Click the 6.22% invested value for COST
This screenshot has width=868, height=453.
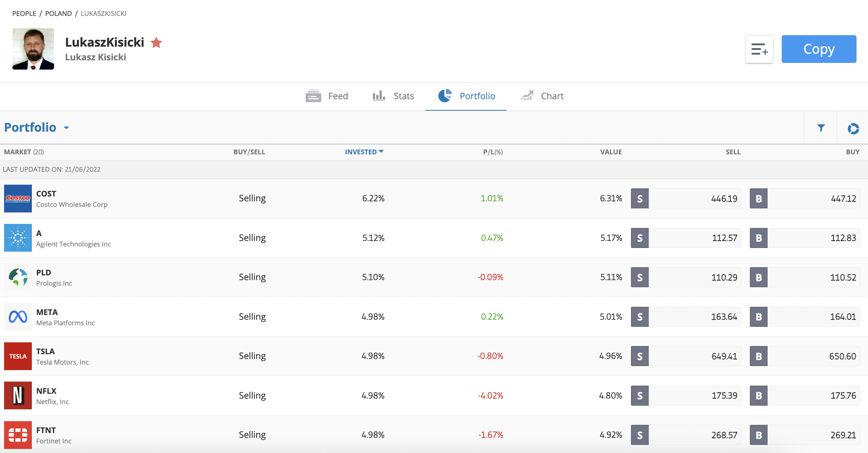tap(373, 198)
